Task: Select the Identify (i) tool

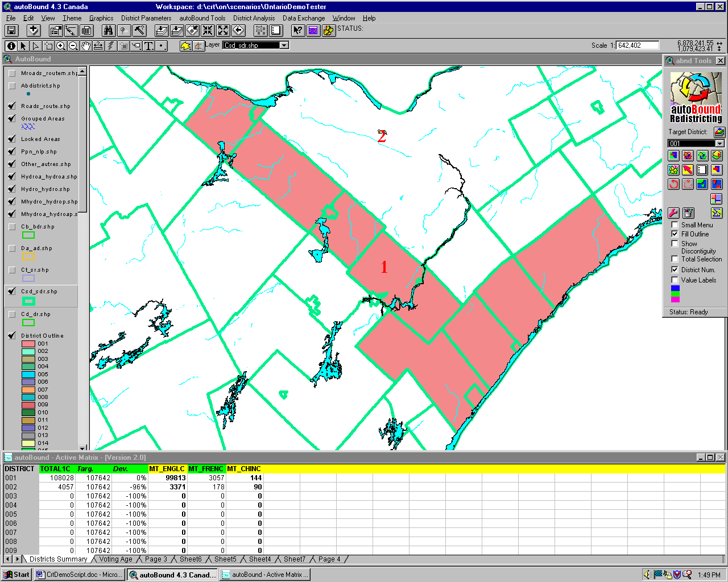Action: (11, 46)
